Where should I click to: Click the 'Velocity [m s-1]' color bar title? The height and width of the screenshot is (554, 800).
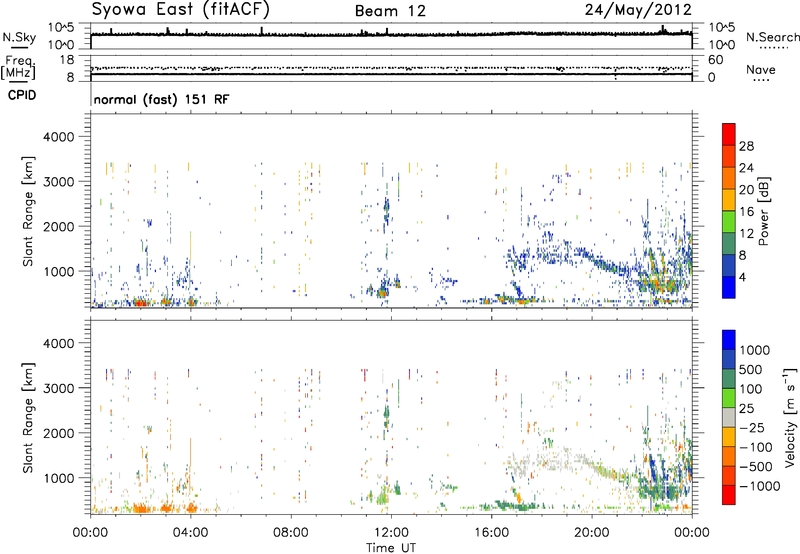point(790,417)
